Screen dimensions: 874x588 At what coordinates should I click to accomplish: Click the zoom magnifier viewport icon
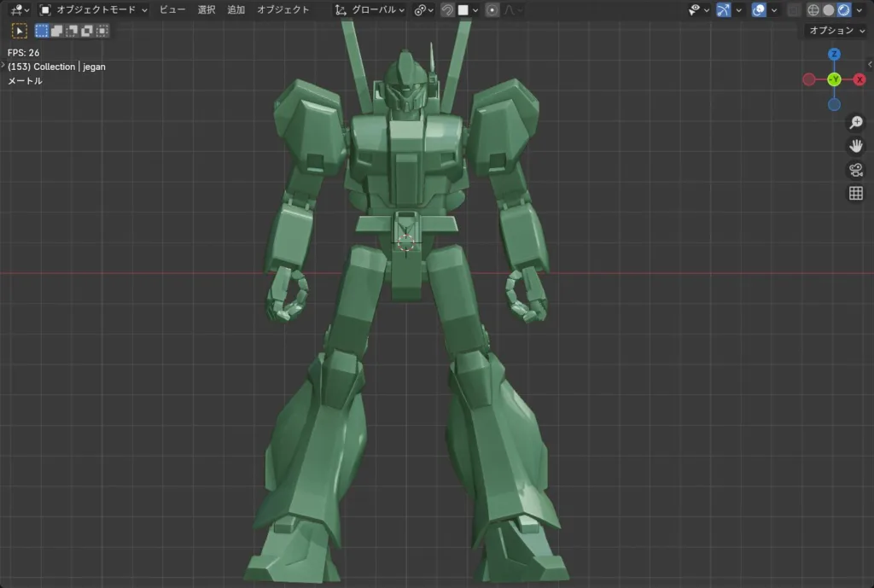pyautogui.click(x=855, y=123)
